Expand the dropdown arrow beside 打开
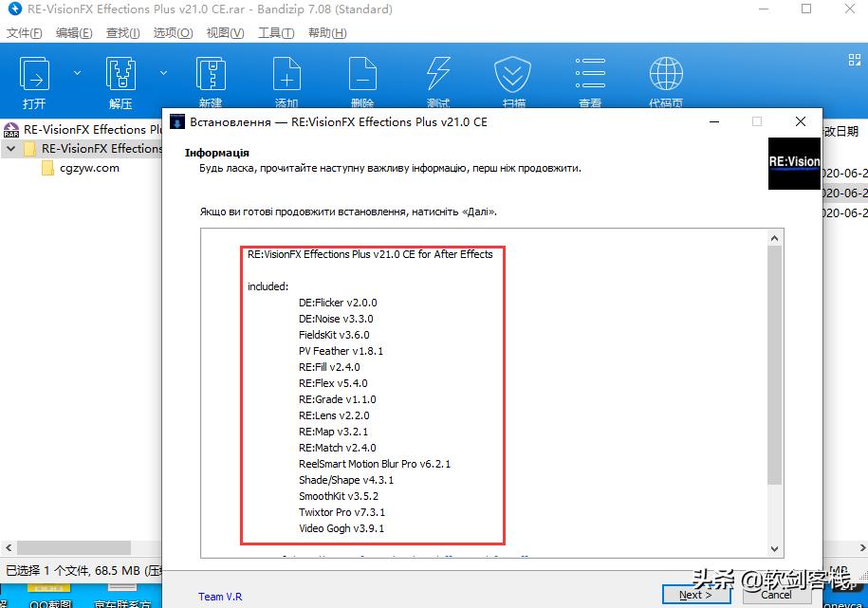Image resolution: width=868 pixels, height=608 pixels. coord(77,73)
